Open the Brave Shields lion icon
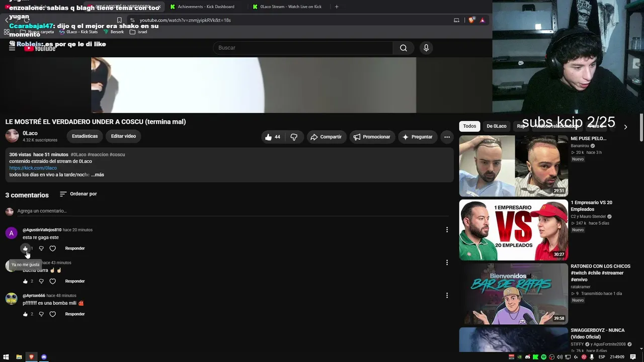 471,20
